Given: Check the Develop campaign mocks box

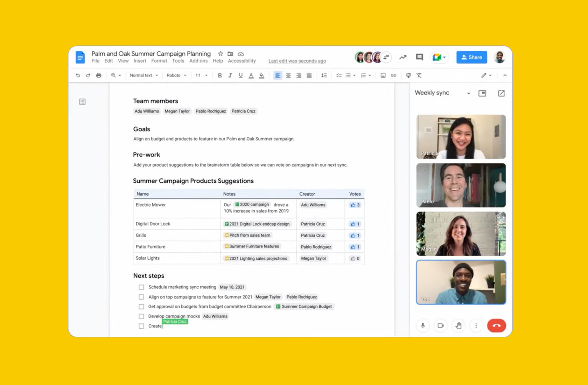Looking at the screenshot, I should [x=141, y=316].
